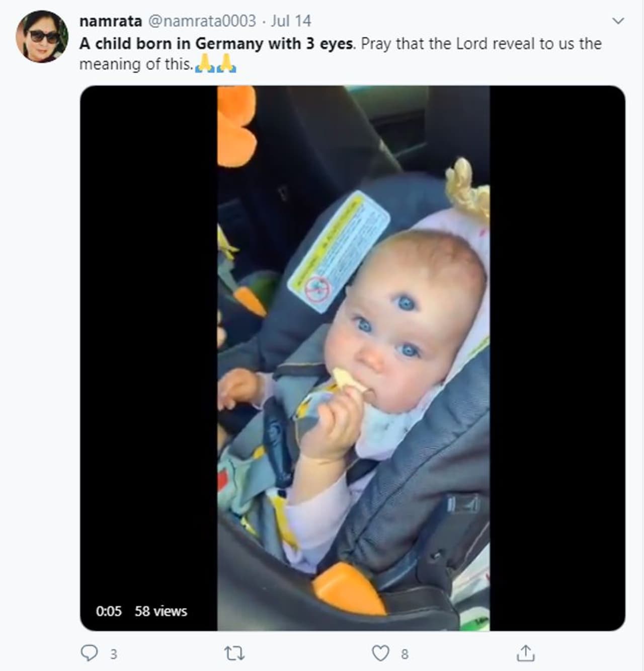Click the like count of 8

click(x=405, y=654)
